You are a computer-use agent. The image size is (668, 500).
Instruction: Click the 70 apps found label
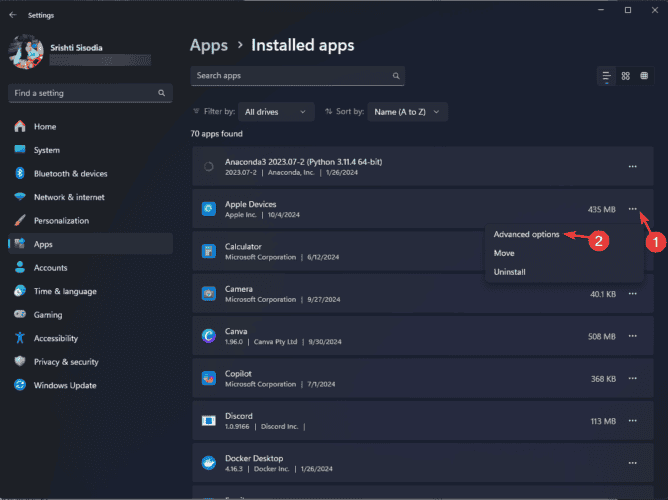click(x=216, y=134)
